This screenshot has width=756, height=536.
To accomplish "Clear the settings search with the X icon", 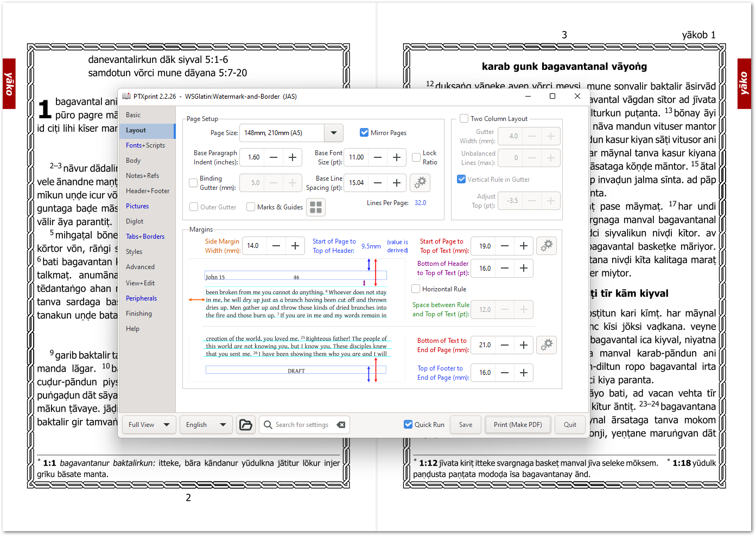I will (x=341, y=424).
